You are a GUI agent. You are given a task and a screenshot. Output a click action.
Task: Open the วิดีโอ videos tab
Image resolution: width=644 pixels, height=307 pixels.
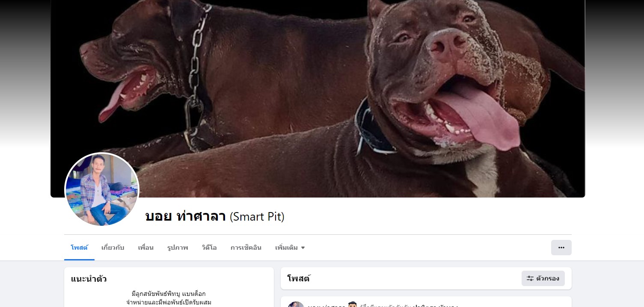point(209,248)
